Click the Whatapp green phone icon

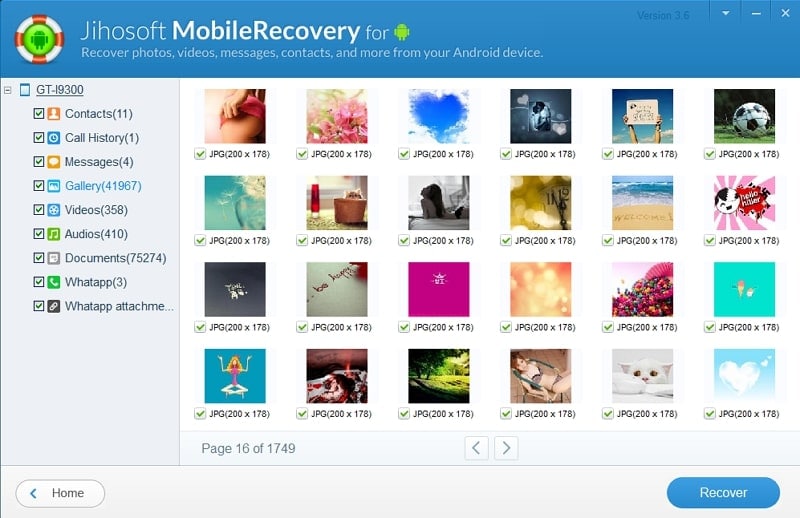point(54,282)
